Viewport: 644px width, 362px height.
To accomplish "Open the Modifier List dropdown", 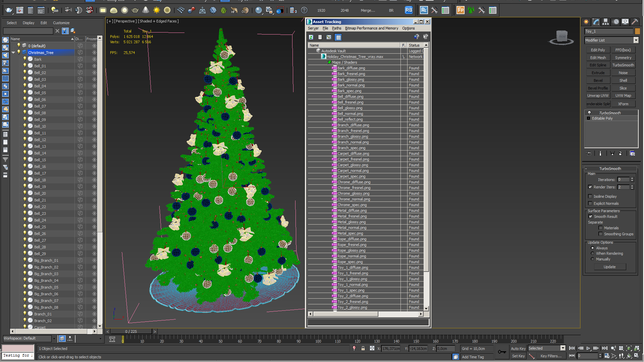I will coord(636,40).
